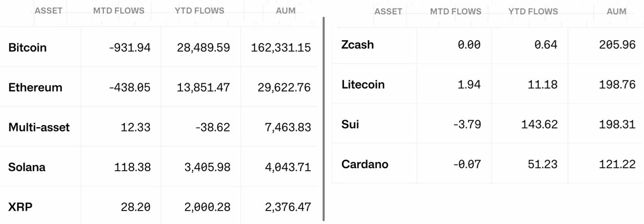The height and width of the screenshot is (224, 644).
Task: Click the vertical divider between the tables
Action: click(324, 118)
